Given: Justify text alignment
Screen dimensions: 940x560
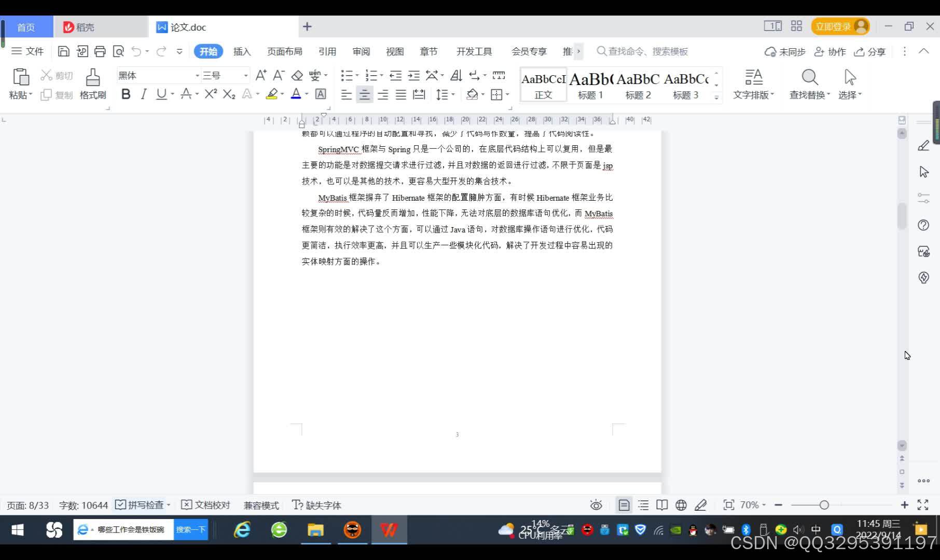Looking at the screenshot, I should coord(401,94).
